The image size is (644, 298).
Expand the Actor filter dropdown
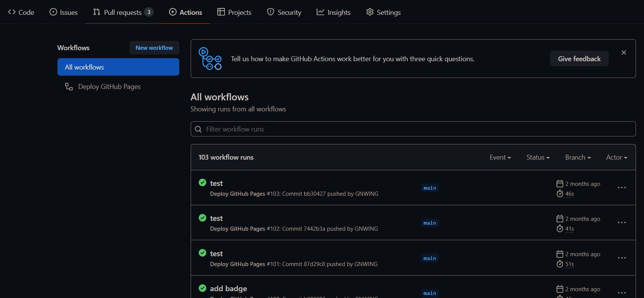(x=617, y=157)
